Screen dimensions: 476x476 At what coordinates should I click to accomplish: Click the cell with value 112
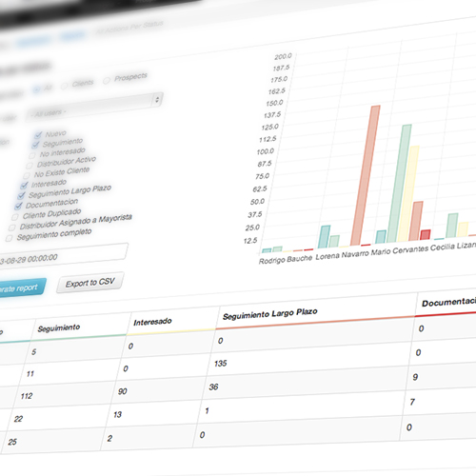click(x=27, y=396)
